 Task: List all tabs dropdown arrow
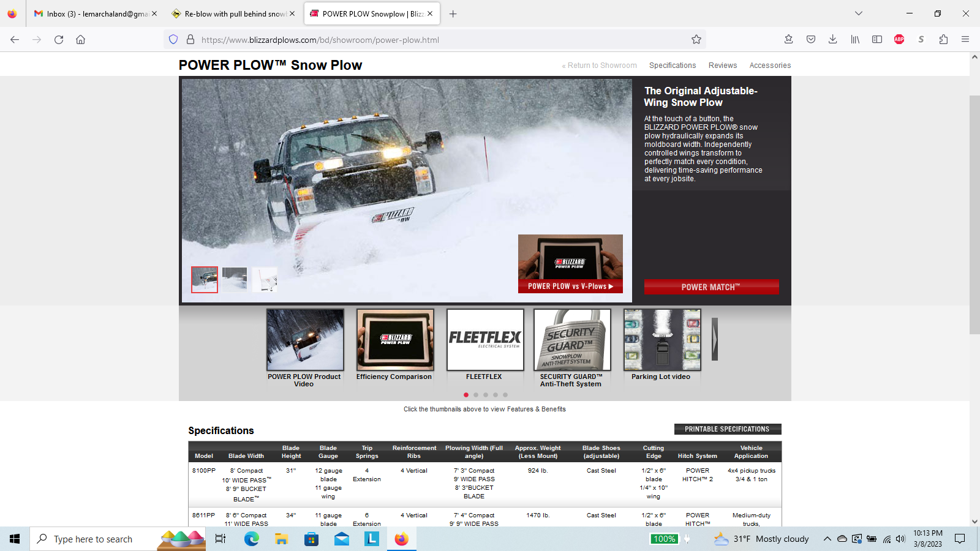(859, 13)
